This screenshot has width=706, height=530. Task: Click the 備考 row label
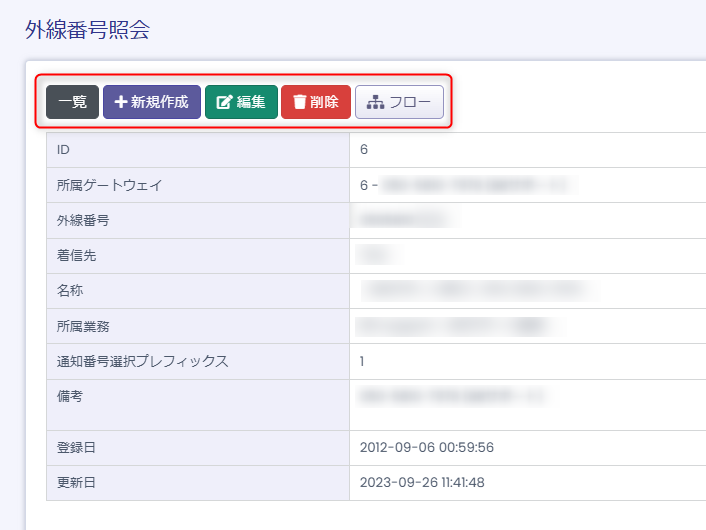(x=70, y=396)
